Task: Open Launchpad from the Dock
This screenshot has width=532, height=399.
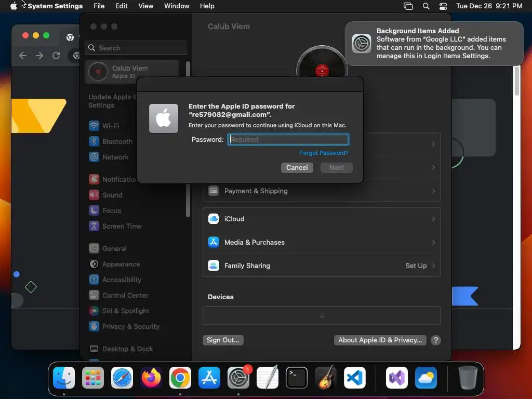Action: [x=93, y=378]
